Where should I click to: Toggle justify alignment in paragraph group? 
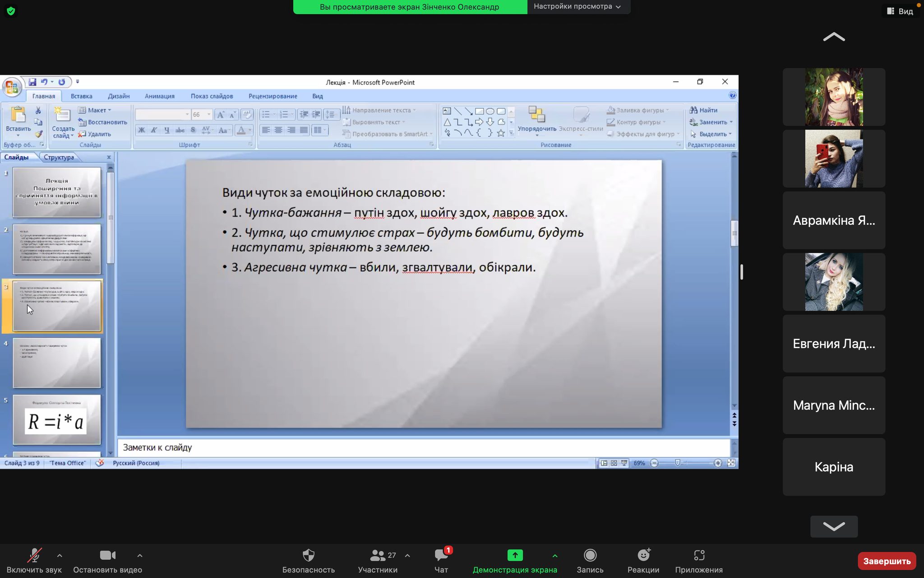click(304, 130)
